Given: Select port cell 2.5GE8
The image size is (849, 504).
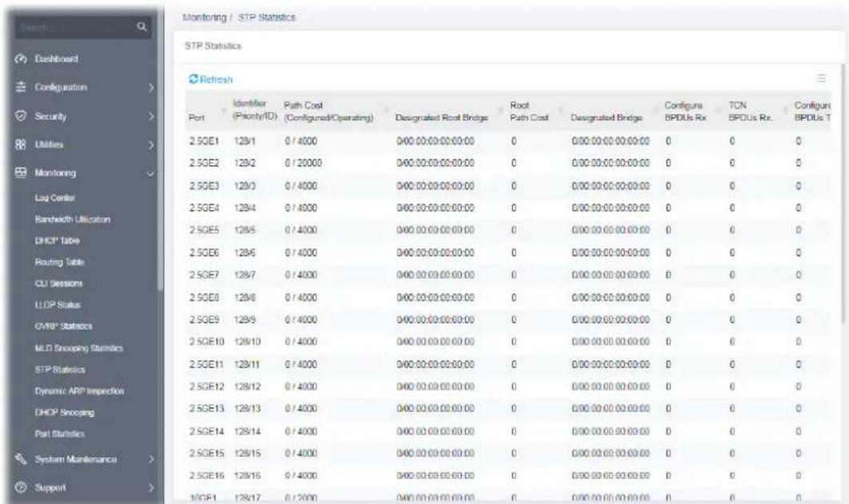Looking at the screenshot, I should pos(204,297).
